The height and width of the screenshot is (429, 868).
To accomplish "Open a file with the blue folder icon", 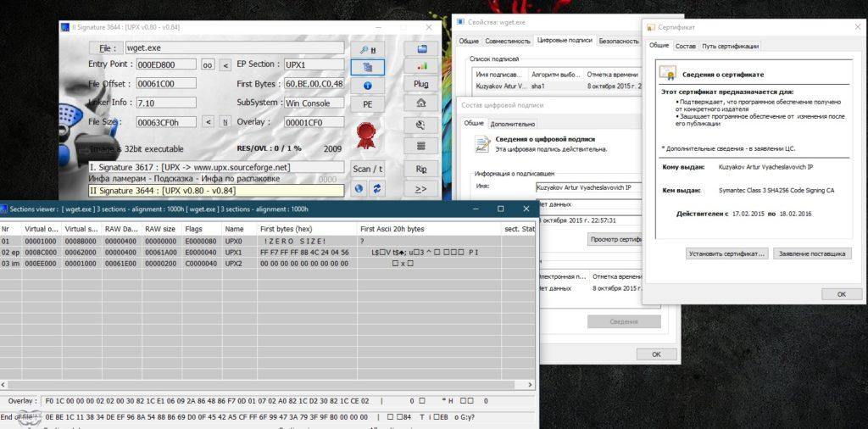I will coord(420,48).
